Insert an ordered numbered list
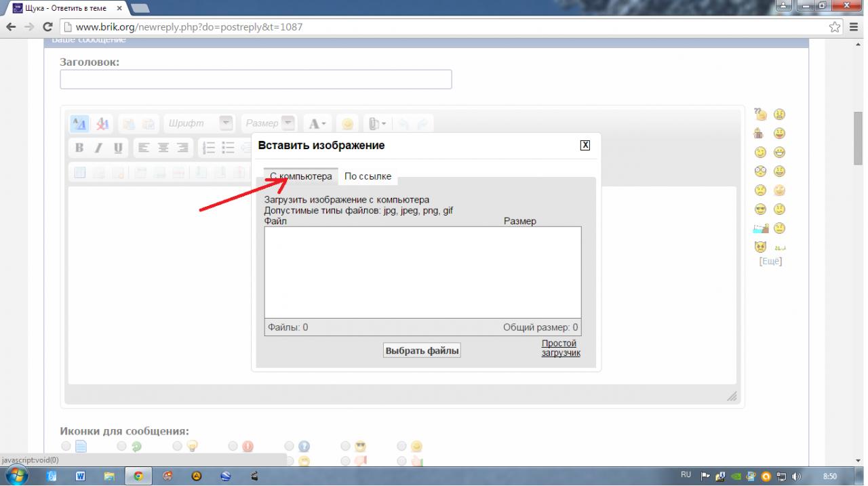Screen dimensions: 868x486 210,148
